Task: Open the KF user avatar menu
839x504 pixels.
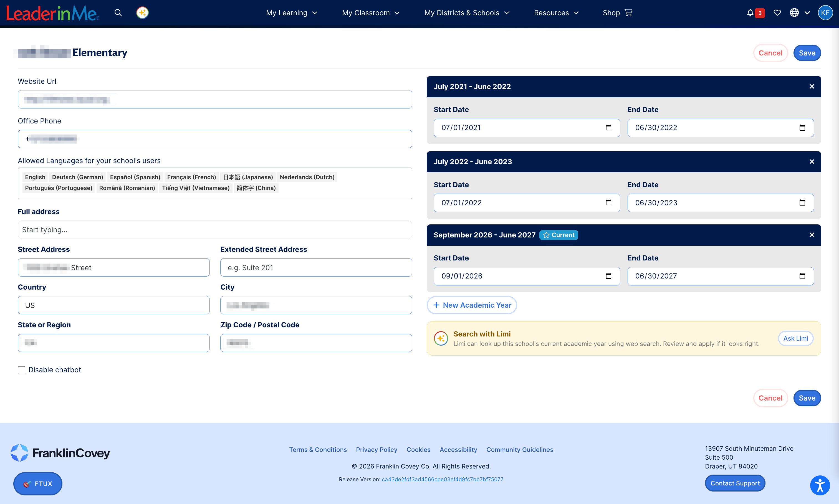Action: [x=825, y=13]
